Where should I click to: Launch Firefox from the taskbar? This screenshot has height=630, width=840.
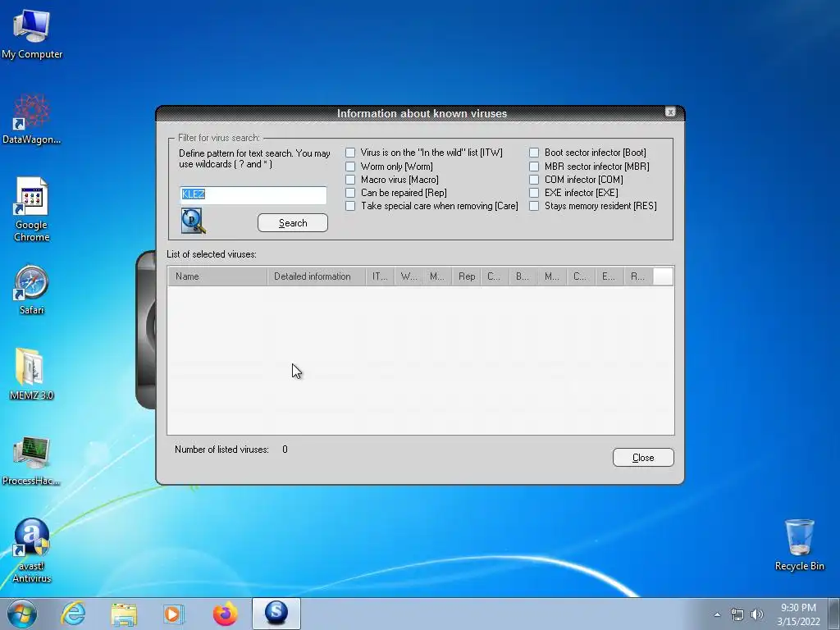tap(225, 614)
